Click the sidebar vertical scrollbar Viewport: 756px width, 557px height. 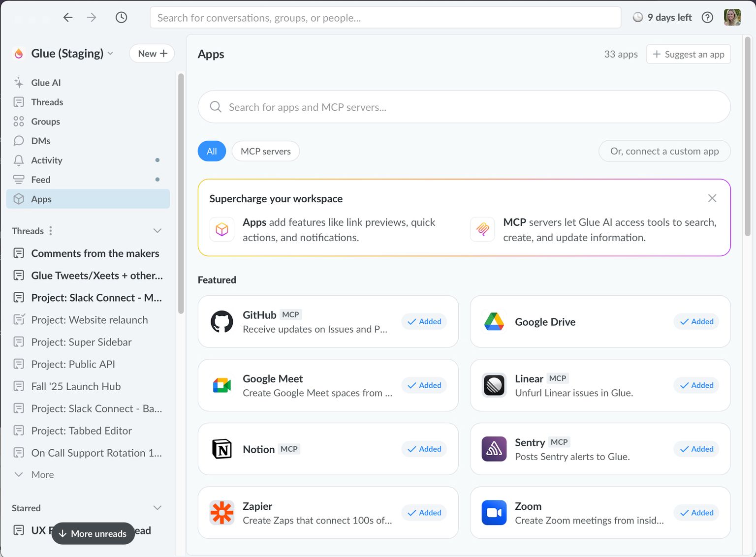(x=181, y=193)
